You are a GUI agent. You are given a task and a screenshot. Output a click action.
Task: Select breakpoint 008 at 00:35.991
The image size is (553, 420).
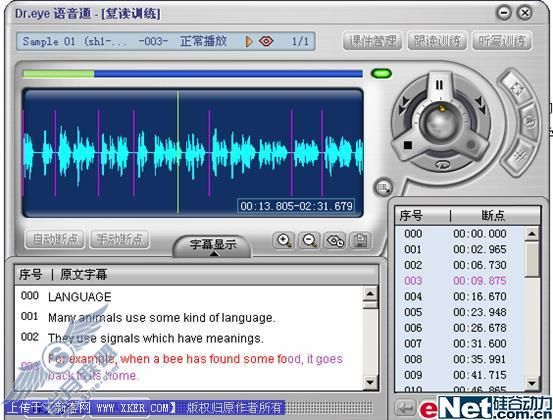click(458, 359)
